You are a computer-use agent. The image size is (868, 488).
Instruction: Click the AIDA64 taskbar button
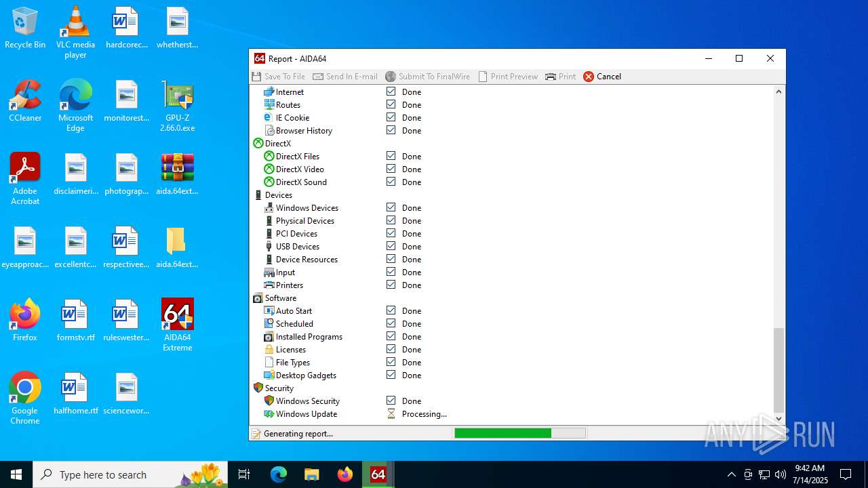tap(378, 474)
